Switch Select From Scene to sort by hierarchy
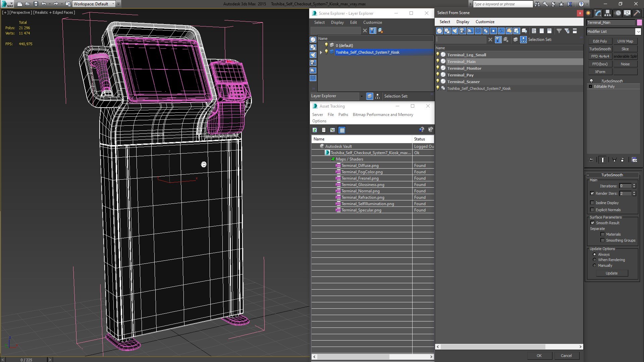The width and height of the screenshot is (644, 362). [x=524, y=40]
